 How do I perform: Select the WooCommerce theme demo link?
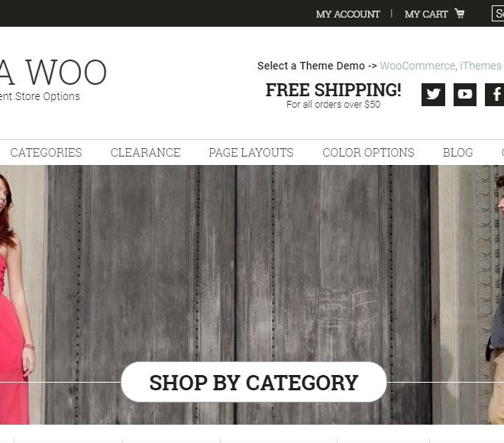coord(417,66)
